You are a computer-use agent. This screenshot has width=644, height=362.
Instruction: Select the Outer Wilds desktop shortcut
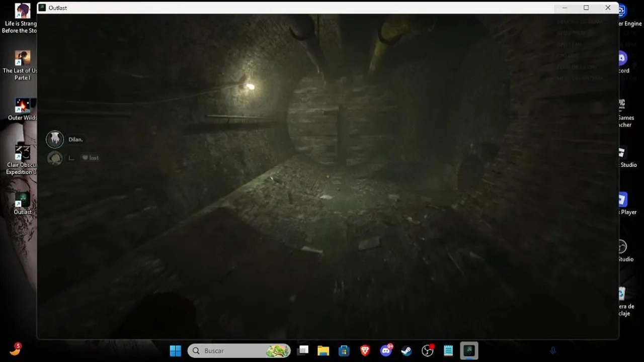coord(22,110)
